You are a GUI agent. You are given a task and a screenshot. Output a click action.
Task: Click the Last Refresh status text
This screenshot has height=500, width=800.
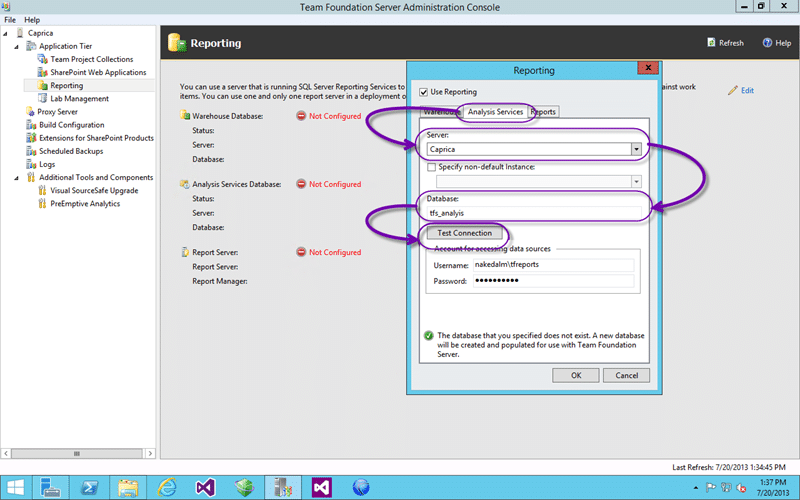pos(729,467)
